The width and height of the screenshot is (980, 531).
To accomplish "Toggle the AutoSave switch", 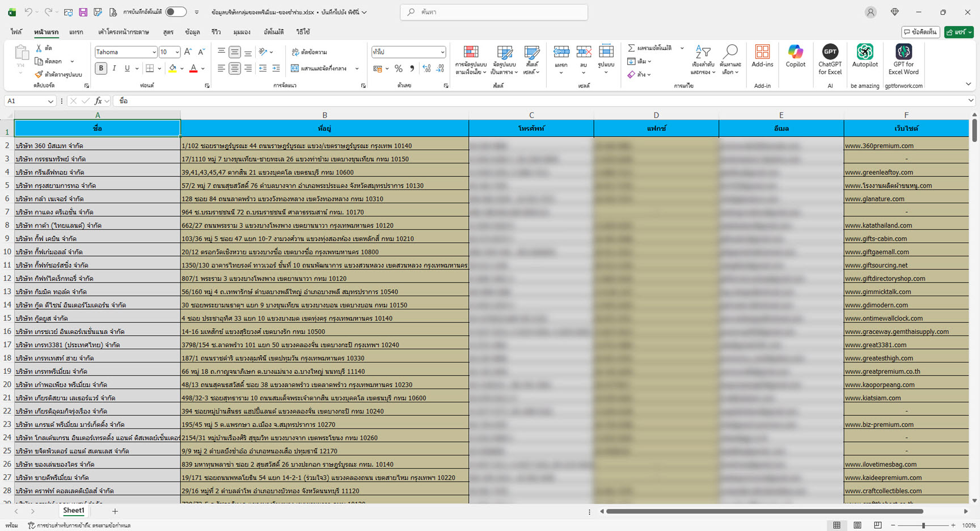I will coord(176,12).
